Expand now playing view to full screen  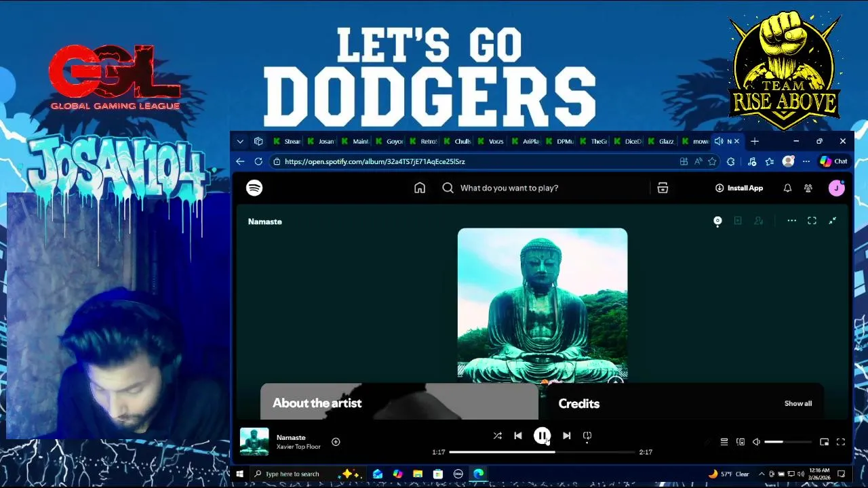pos(812,221)
